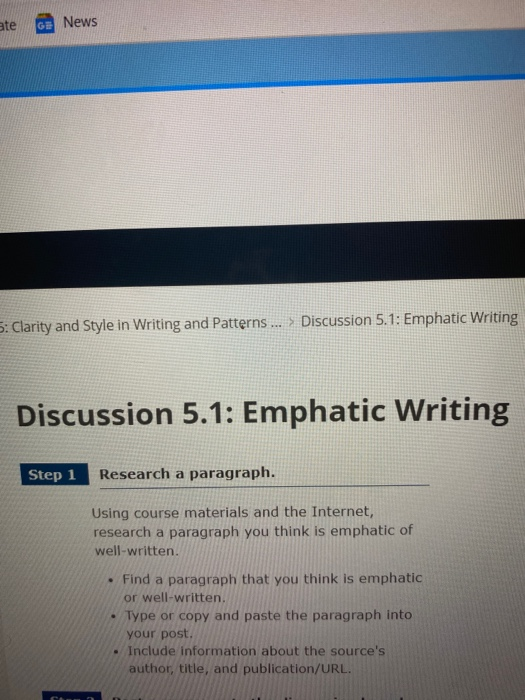This screenshot has width=525, height=700.
Task: Open the Clarity and Style in Writing breadcrumb
Action: pos(141,325)
